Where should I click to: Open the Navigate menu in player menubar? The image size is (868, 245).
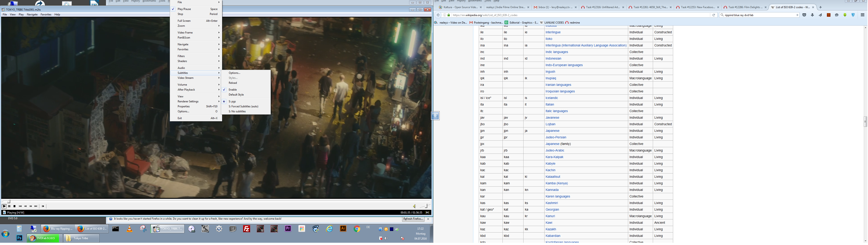click(x=32, y=14)
